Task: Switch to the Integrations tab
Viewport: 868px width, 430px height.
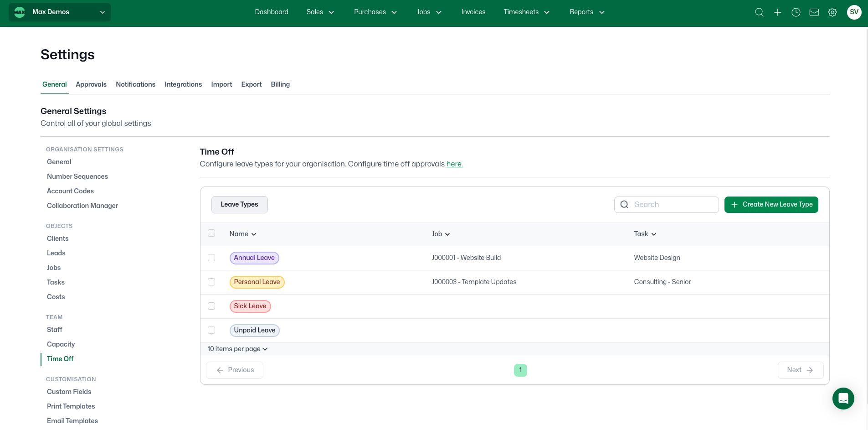Action: click(x=183, y=84)
